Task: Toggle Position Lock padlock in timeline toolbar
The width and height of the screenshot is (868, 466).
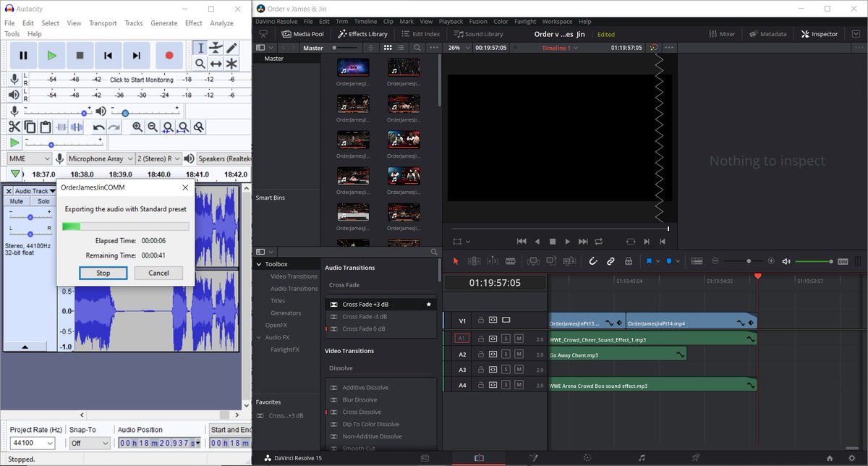Action: [x=629, y=261]
